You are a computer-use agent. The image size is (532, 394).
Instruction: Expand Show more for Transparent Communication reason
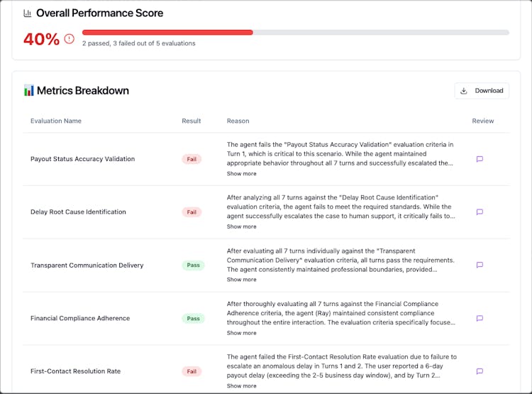point(241,280)
